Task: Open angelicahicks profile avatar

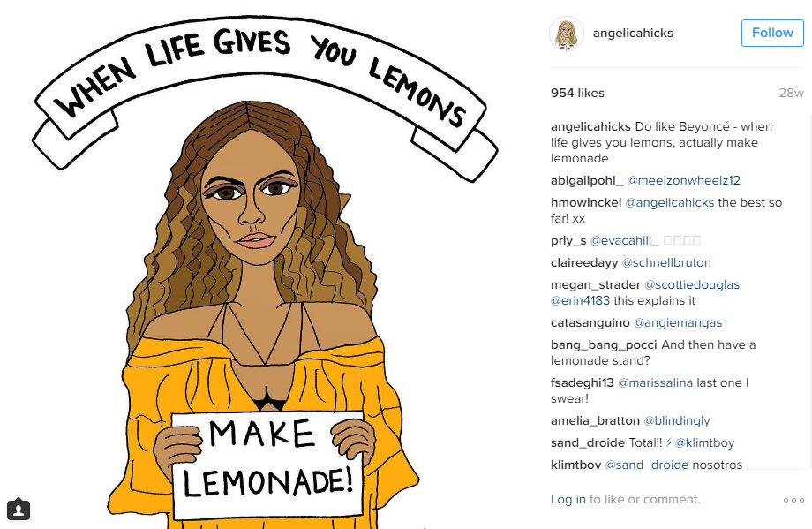Action: [567, 34]
